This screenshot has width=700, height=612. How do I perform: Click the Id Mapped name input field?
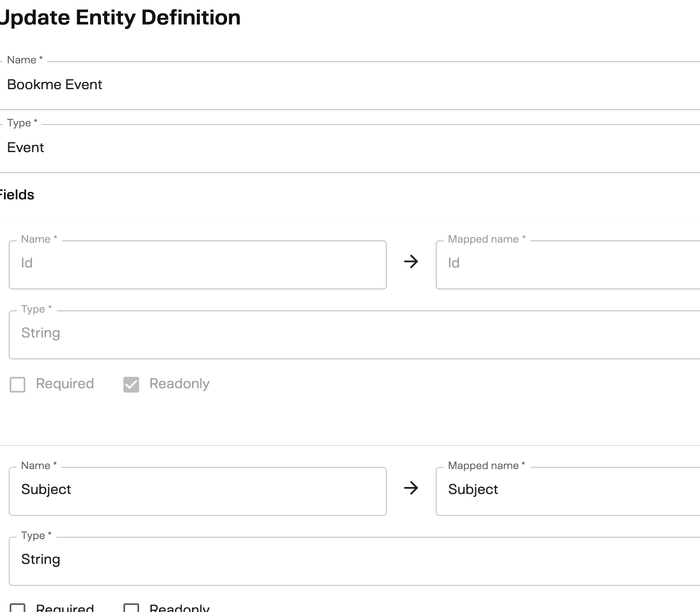(x=564, y=262)
